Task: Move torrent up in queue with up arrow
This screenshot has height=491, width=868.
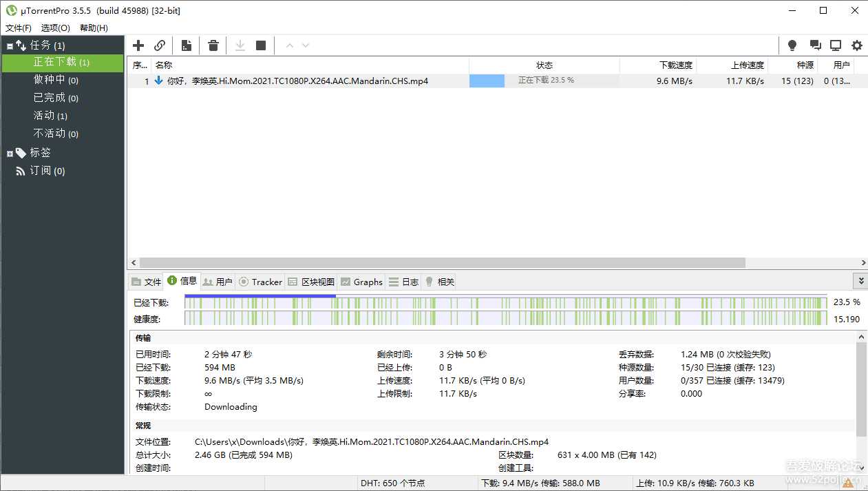Action: (x=290, y=45)
